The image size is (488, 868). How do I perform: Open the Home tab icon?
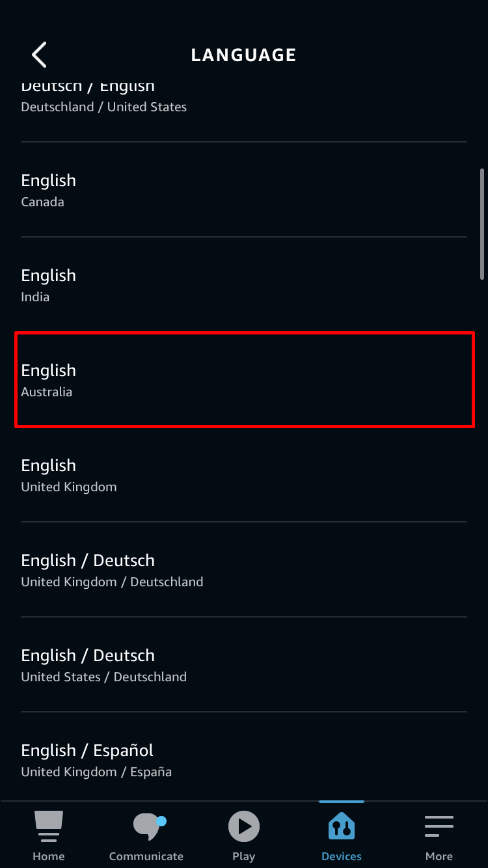pos(49,826)
